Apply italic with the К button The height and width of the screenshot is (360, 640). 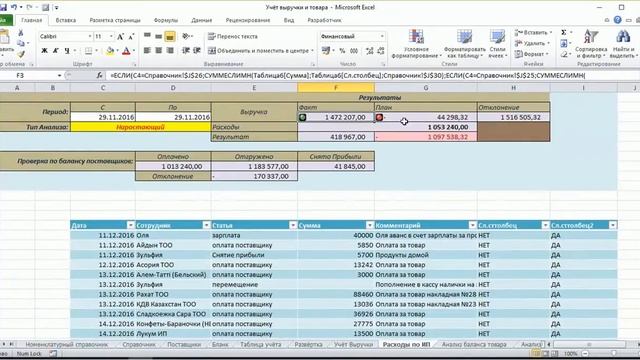click(56, 51)
